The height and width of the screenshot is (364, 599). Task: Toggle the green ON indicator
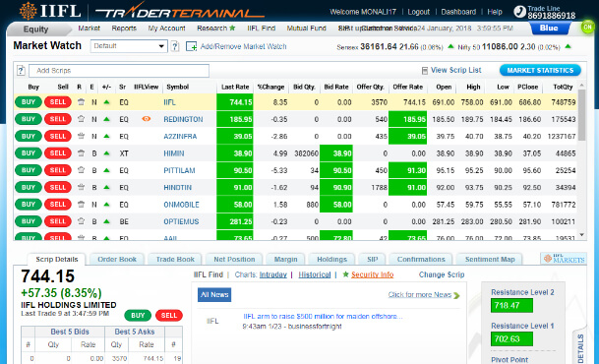pyautogui.click(x=587, y=28)
